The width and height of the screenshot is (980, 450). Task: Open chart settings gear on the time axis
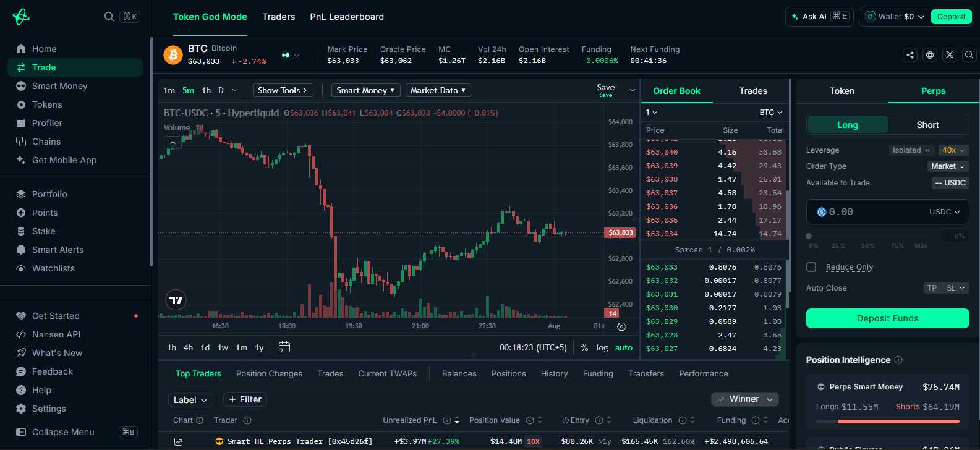coord(622,326)
